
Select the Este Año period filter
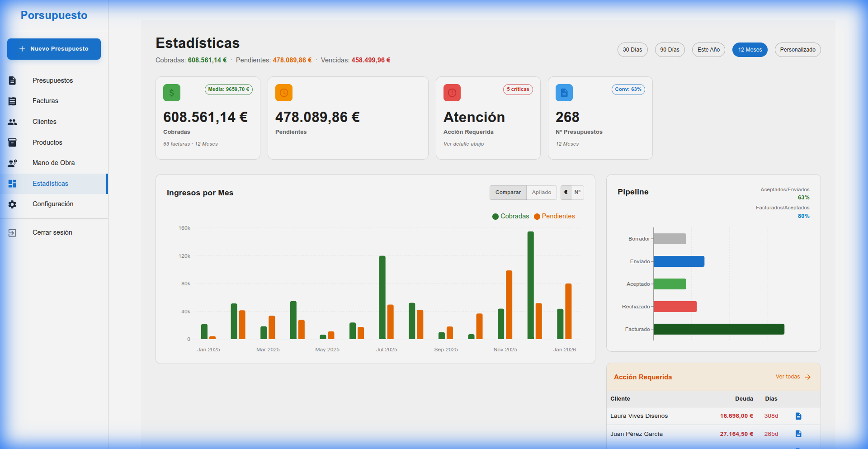708,50
